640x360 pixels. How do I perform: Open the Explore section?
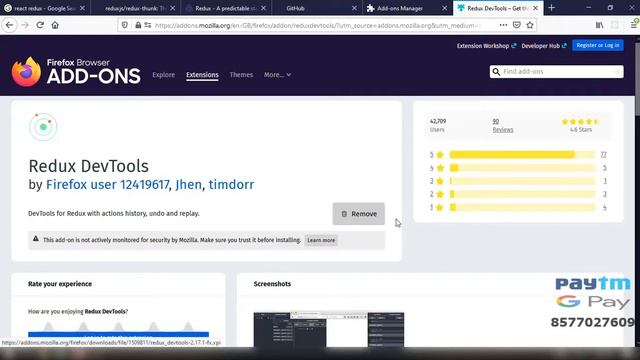(163, 75)
